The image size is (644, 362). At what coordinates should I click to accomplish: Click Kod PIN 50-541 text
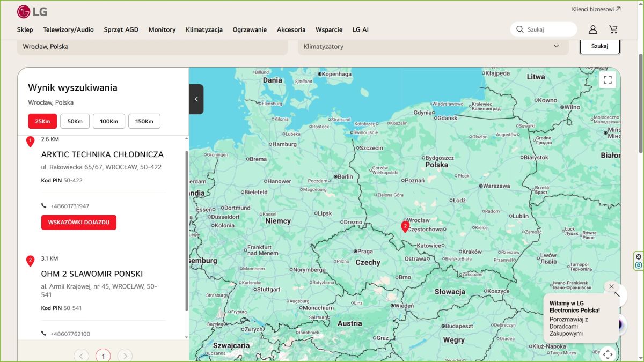(x=61, y=308)
